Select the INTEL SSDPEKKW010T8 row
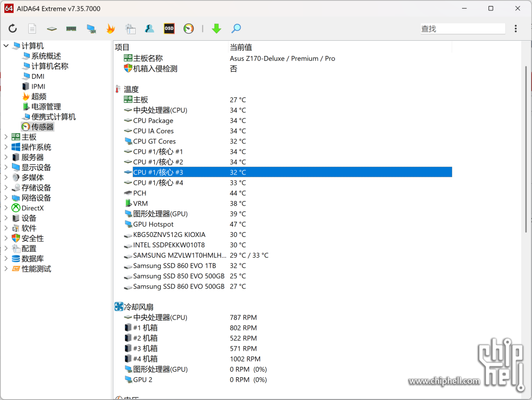Image resolution: width=532 pixels, height=400 pixels. pyautogui.click(x=288, y=245)
